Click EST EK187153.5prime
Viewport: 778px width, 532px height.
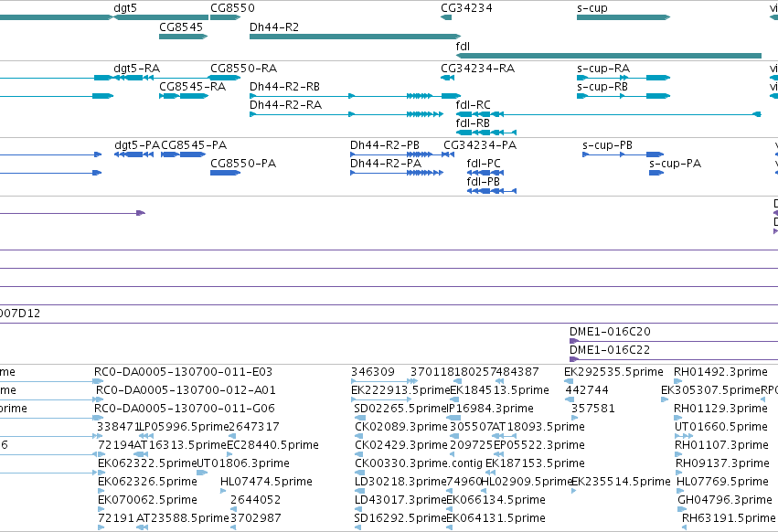535,463
